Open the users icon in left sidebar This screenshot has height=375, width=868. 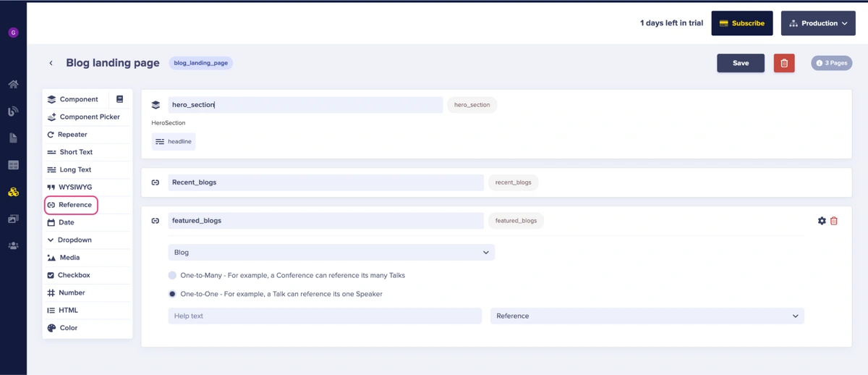tap(13, 246)
